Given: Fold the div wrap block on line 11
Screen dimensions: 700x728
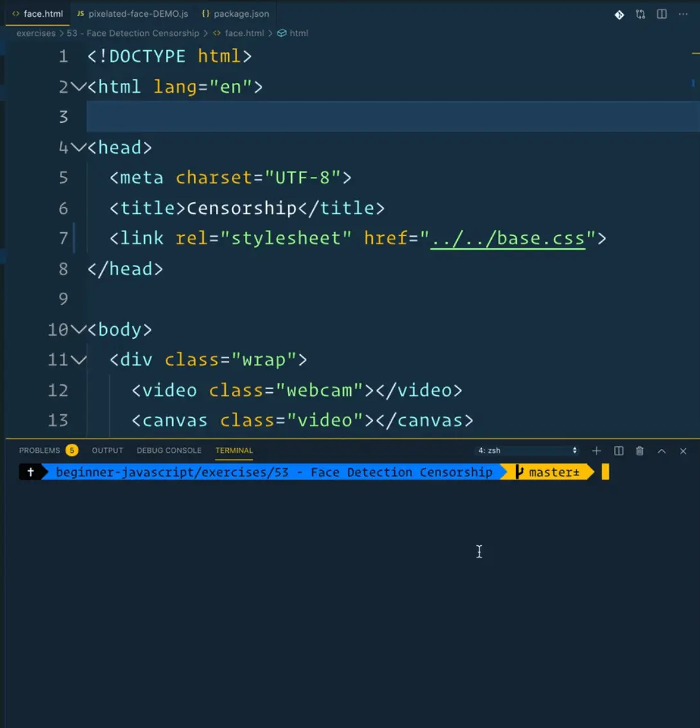Looking at the screenshot, I should [78, 359].
